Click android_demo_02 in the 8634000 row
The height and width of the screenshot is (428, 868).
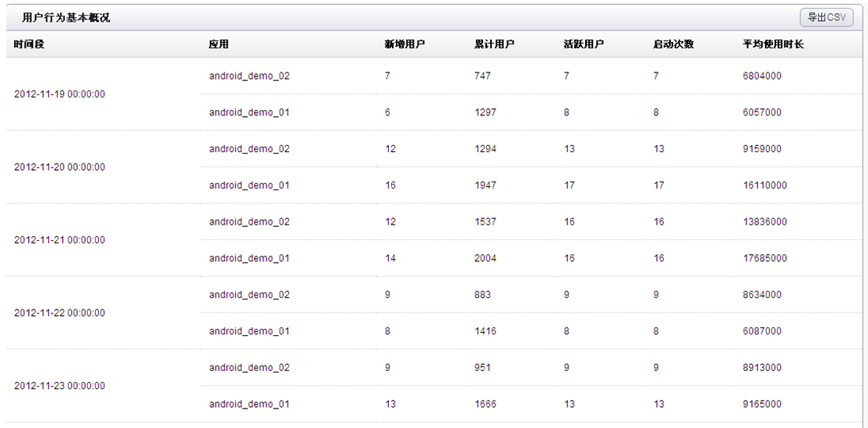click(249, 295)
